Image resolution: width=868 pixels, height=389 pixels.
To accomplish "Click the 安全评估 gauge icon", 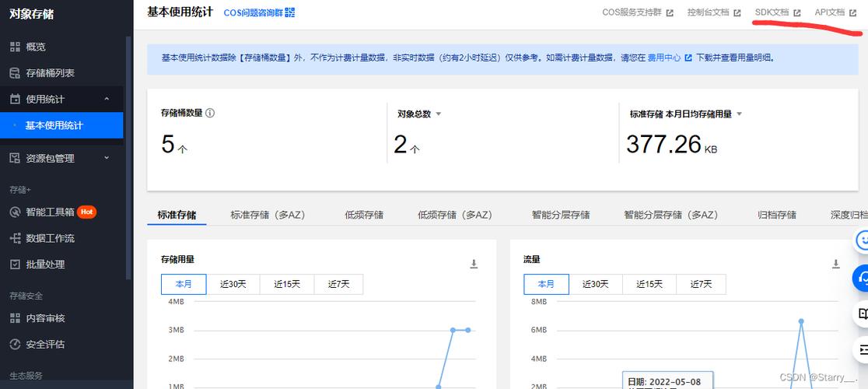I will [x=15, y=344].
